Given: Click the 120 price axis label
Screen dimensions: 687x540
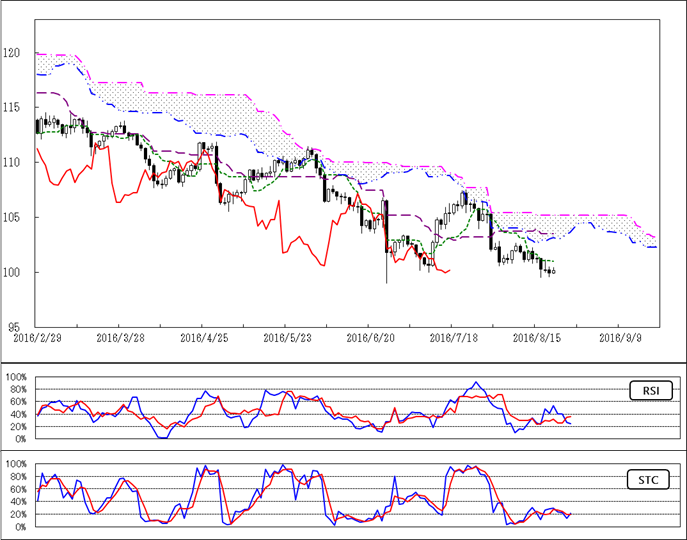Looking at the screenshot, I should click(x=12, y=52).
